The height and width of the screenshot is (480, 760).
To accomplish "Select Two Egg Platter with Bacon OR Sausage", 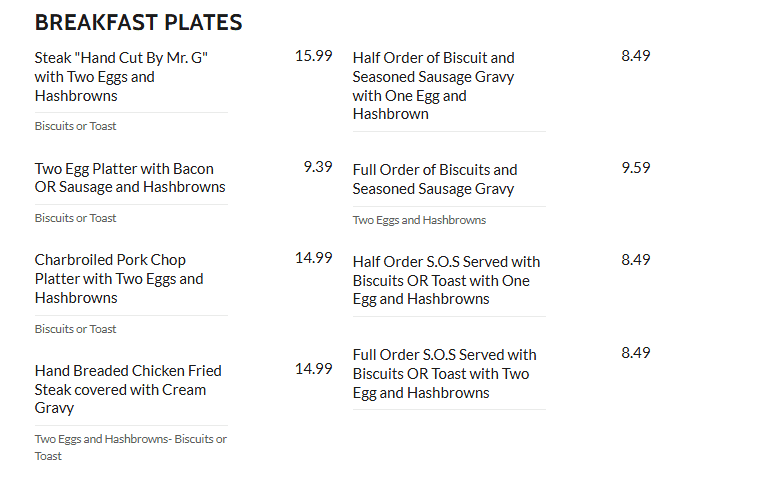I will pos(130,177).
